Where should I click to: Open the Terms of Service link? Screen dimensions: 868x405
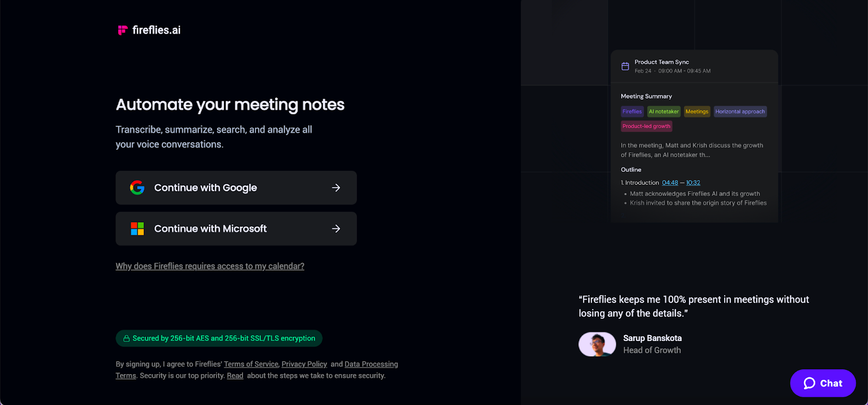251,364
